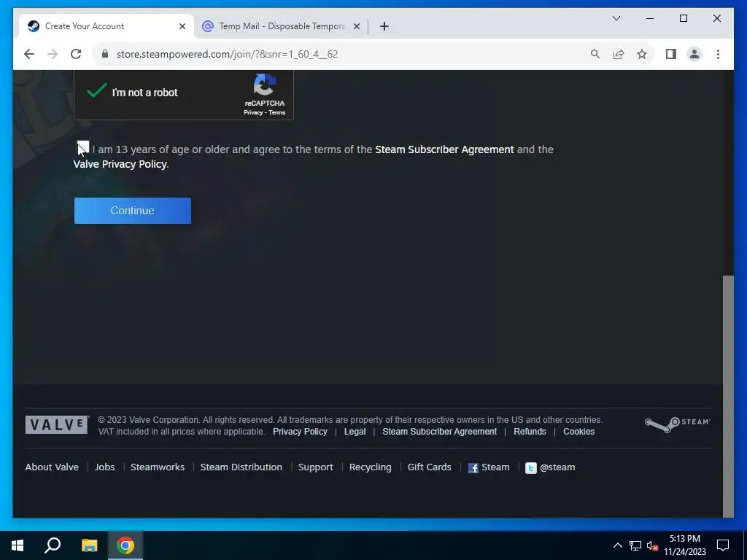Click reCAPTCHA Privacy link
The image size is (747, 560).
253,112
